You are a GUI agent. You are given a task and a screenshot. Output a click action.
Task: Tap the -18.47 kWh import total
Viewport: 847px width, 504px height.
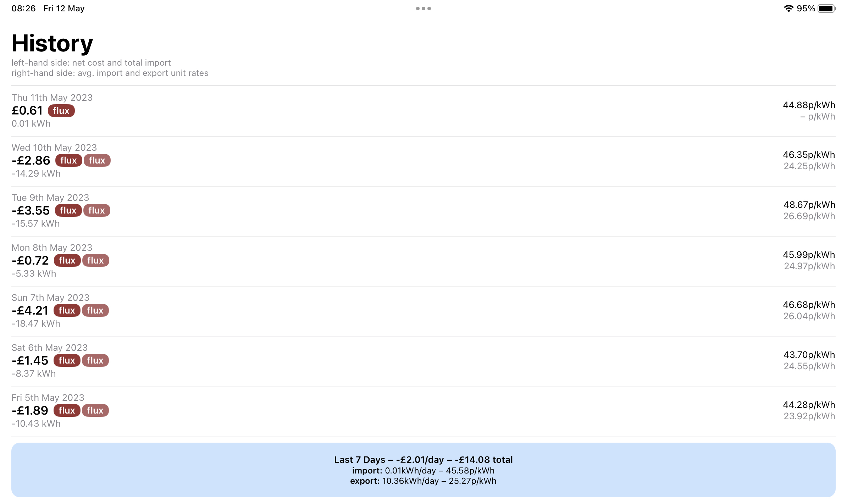point(36,323)
